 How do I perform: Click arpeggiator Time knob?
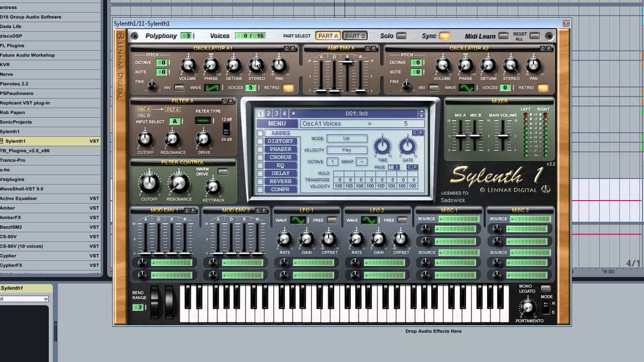[382, 146]
